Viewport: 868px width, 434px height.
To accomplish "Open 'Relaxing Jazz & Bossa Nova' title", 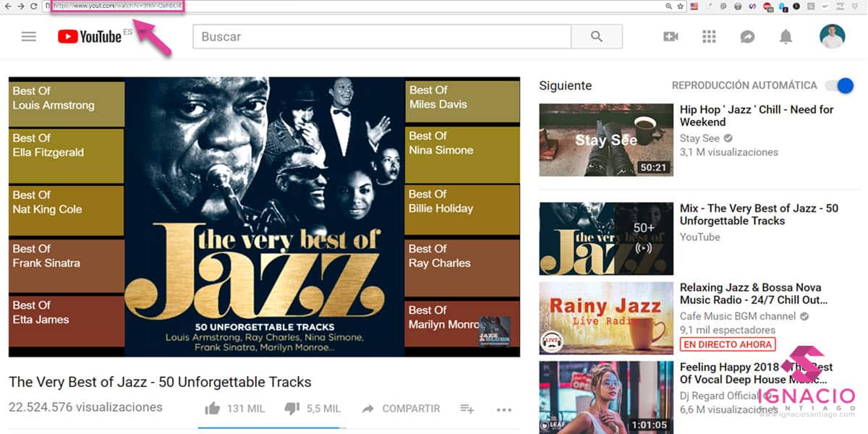I will point(754,294).
